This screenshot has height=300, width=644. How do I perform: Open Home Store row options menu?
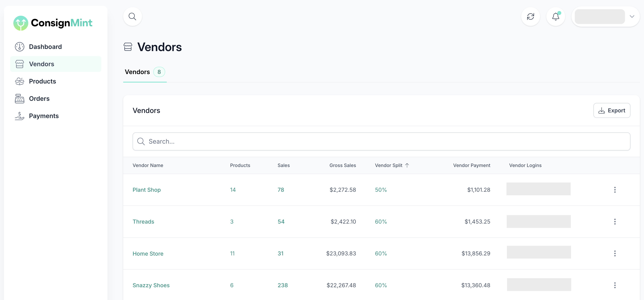pyautogui.click(x=615, y=253)
